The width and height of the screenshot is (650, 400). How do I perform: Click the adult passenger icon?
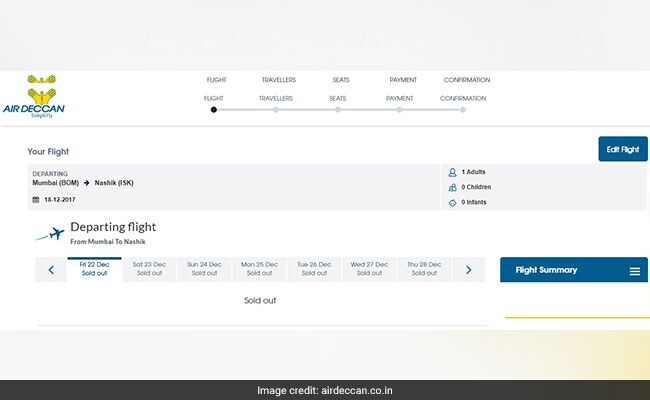pos(452,172)
